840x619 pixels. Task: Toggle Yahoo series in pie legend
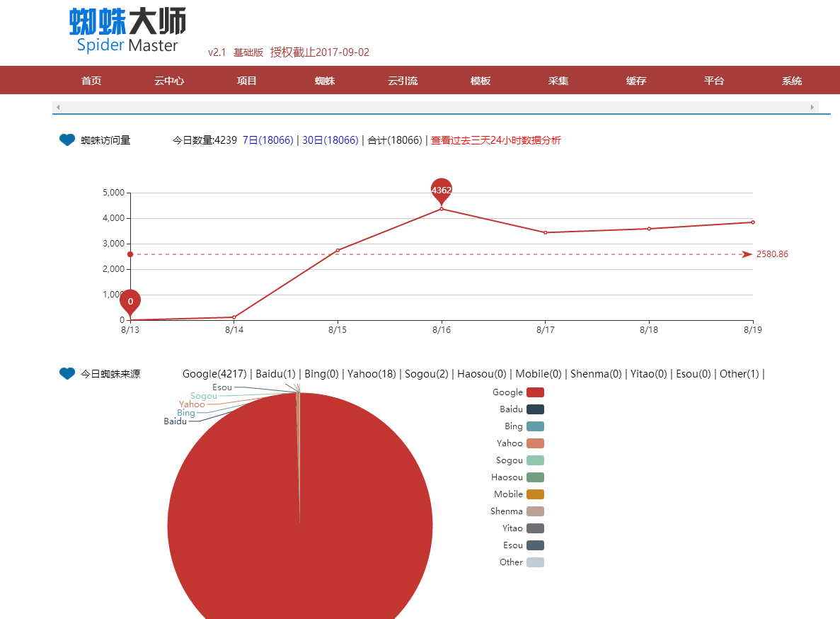pyautogui.click(x=535, y=443)
